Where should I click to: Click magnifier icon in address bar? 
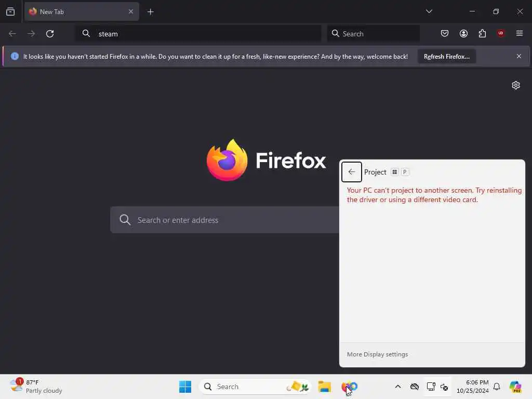[86, 33]
